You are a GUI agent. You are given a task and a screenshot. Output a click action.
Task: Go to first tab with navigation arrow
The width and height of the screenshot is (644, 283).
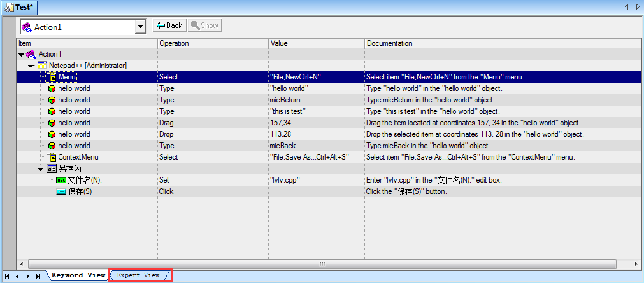pyautogui.click(x=8, y=277)
